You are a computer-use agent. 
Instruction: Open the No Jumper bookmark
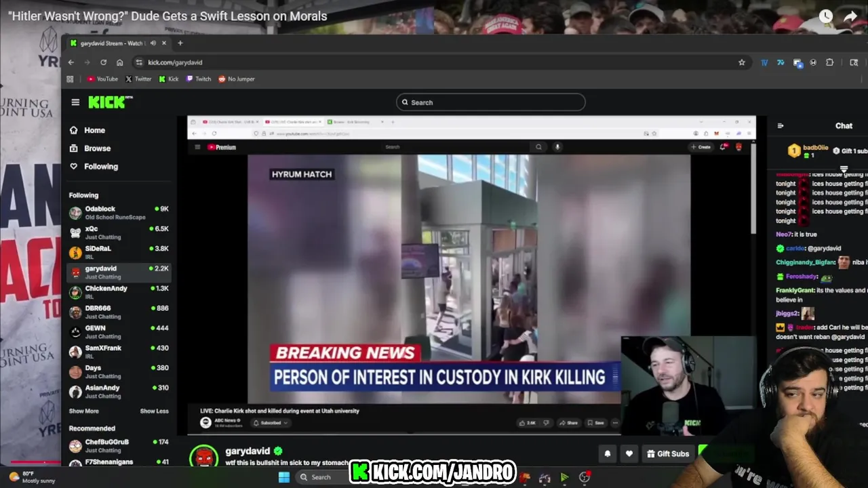click(x=236, y=79)
